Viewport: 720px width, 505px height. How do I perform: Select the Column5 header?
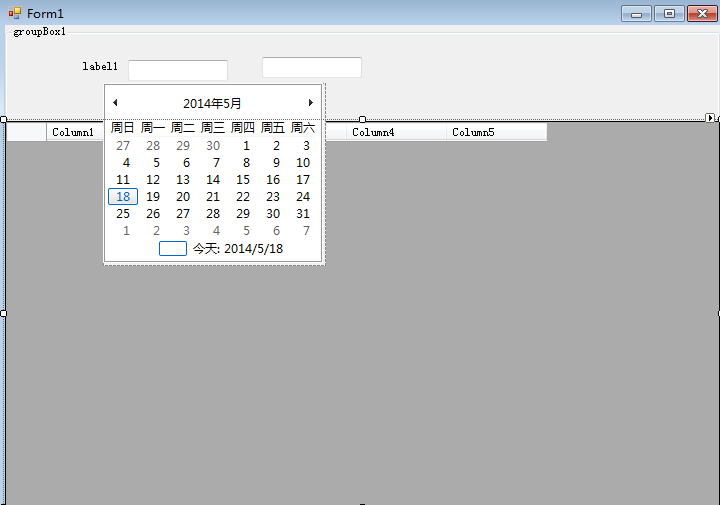(x=496, y=132)
